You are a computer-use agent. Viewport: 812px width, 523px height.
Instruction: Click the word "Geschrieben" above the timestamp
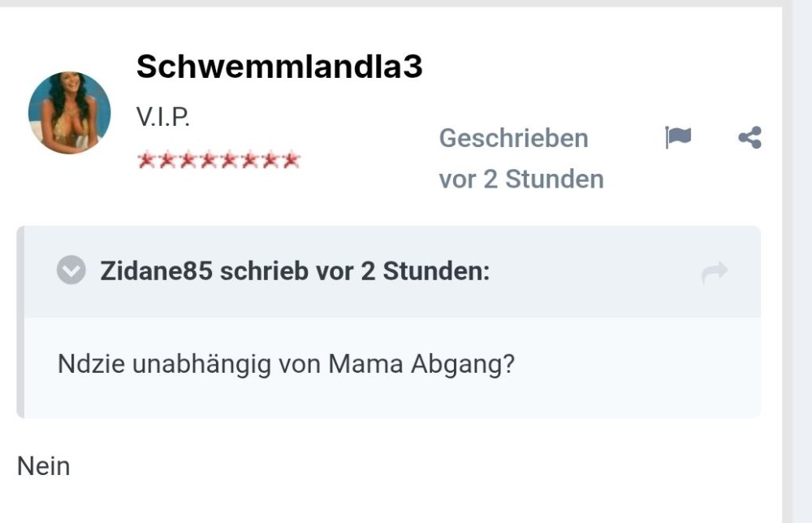pos(513,138)
